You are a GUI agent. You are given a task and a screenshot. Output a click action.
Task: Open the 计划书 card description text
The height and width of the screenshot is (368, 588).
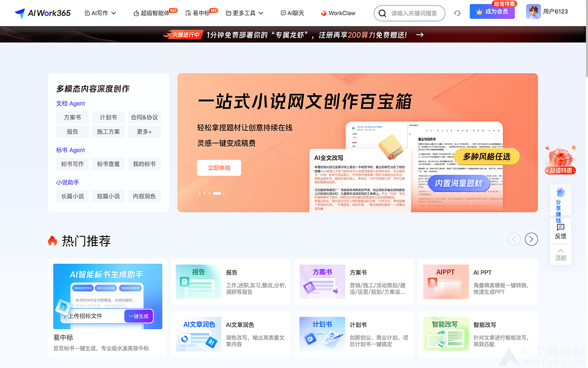point(379,341)
